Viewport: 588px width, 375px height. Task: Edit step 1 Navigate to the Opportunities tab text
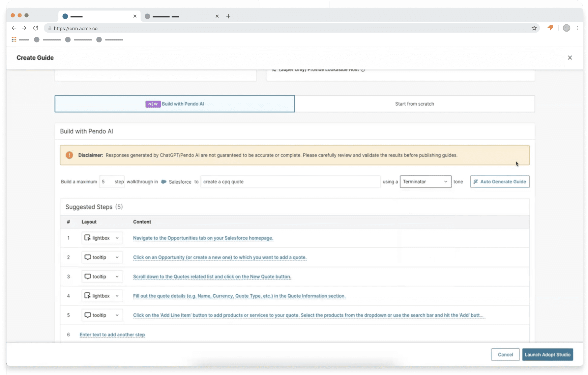pos(203,238)
